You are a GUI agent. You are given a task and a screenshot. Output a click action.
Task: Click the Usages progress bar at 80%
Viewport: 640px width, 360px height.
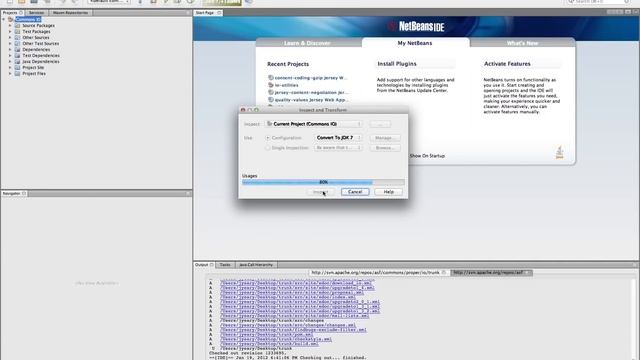coord(323,182)
